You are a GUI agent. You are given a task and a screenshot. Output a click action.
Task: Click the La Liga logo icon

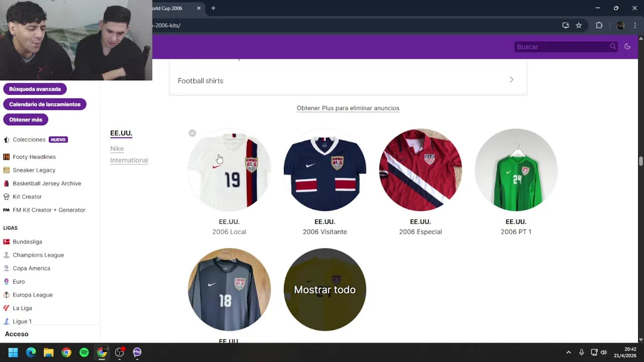[7, 308]
